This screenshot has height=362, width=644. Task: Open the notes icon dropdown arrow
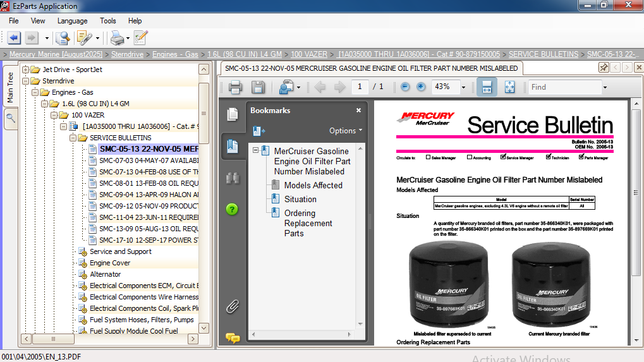click(97, 39)
